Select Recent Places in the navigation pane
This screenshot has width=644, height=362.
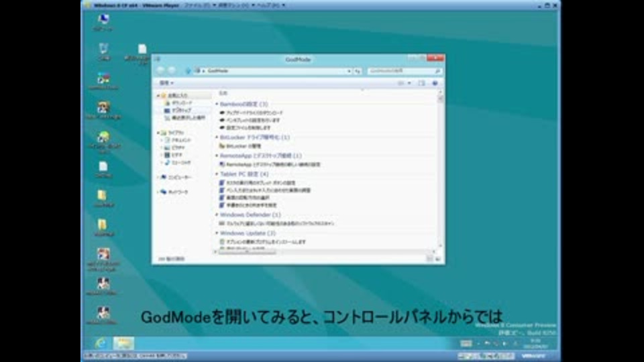click(x=185, y=118)
